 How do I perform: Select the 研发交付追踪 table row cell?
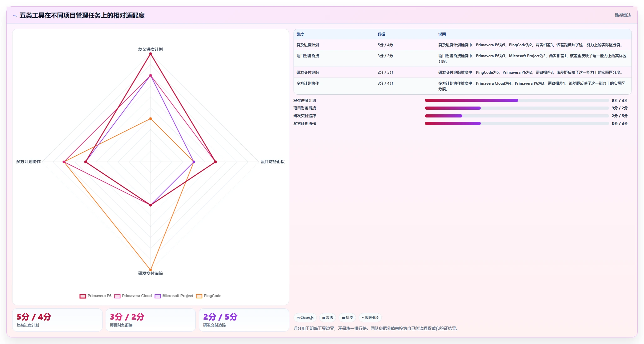(x=308, y=72)
